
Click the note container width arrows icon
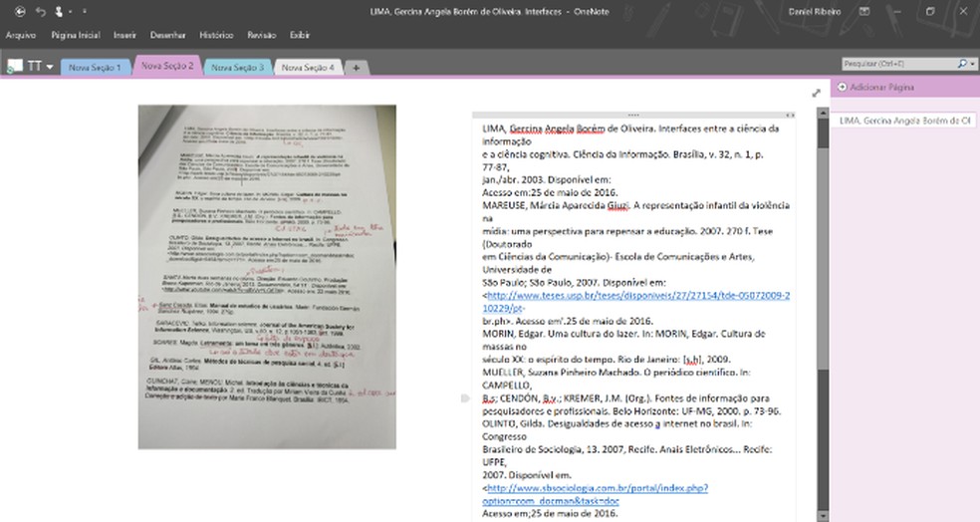790,115
